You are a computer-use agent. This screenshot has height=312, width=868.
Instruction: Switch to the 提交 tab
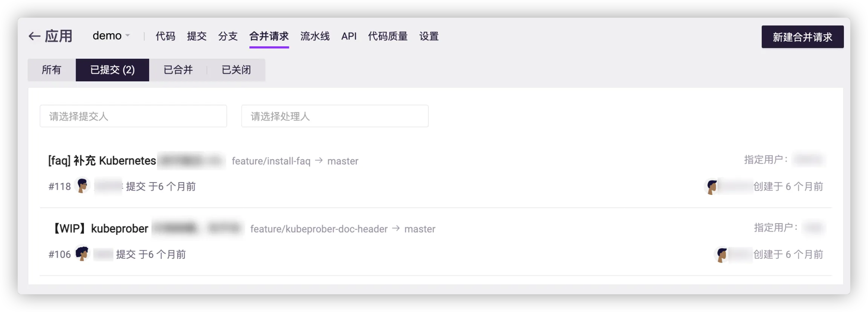tap(197, 37)
